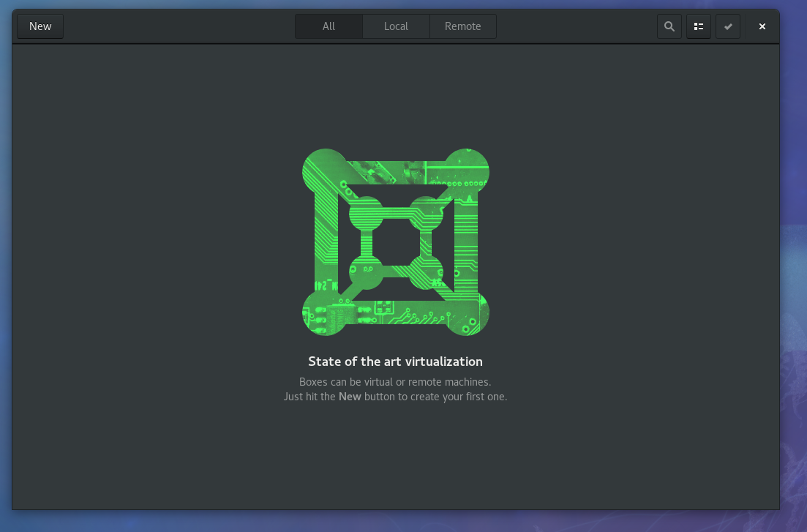
Task: Click the 'State of the art virtualization' heading
Action: click(x=395, y=361)
